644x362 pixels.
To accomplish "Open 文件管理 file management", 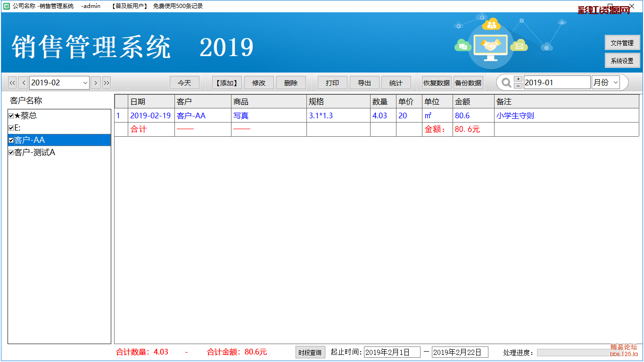I will (x=622, y=43).
